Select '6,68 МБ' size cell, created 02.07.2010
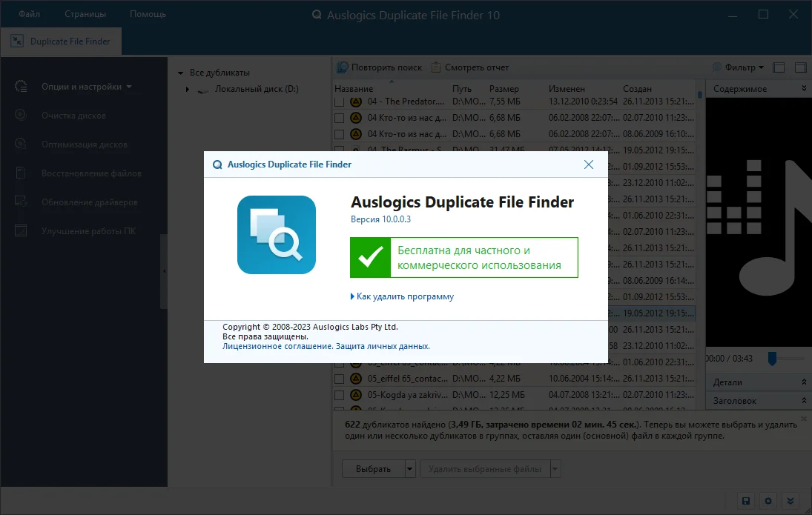Image resolution: width=812 pixels, height=515 pixels. click(505, 118)
